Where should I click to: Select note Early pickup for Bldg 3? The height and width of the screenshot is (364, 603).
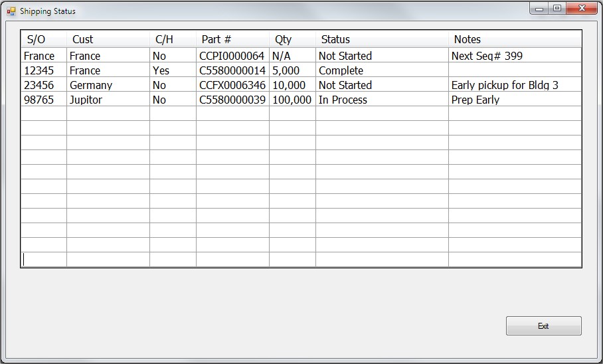point(515,85)
